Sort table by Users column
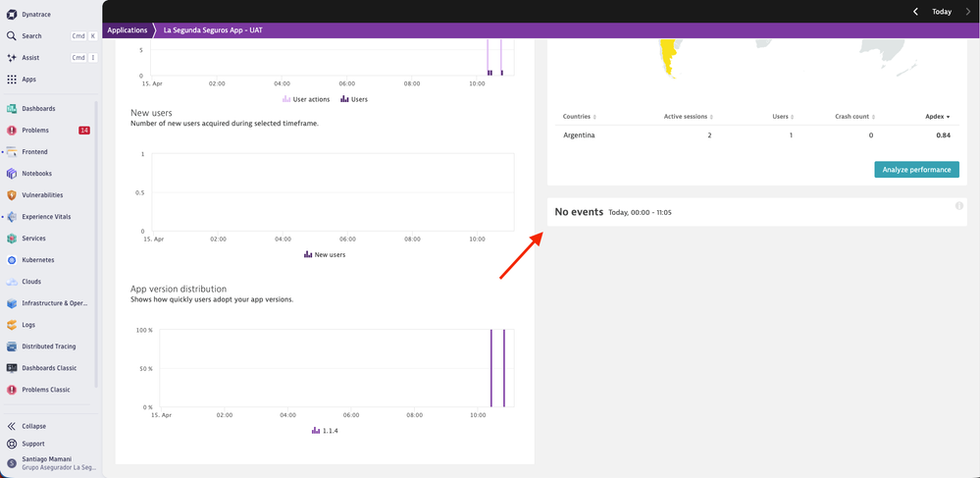The height and width of the screenshot is (478, 980). tap(783, 117)
